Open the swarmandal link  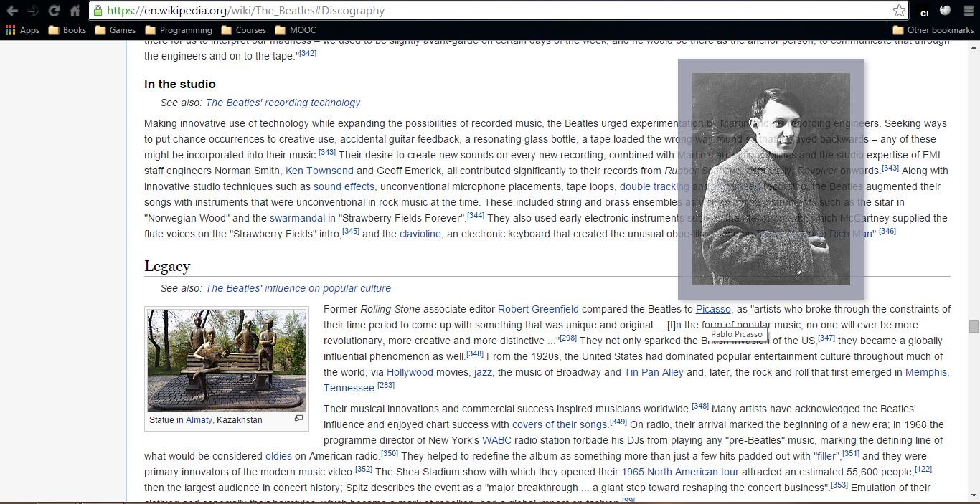297,218
